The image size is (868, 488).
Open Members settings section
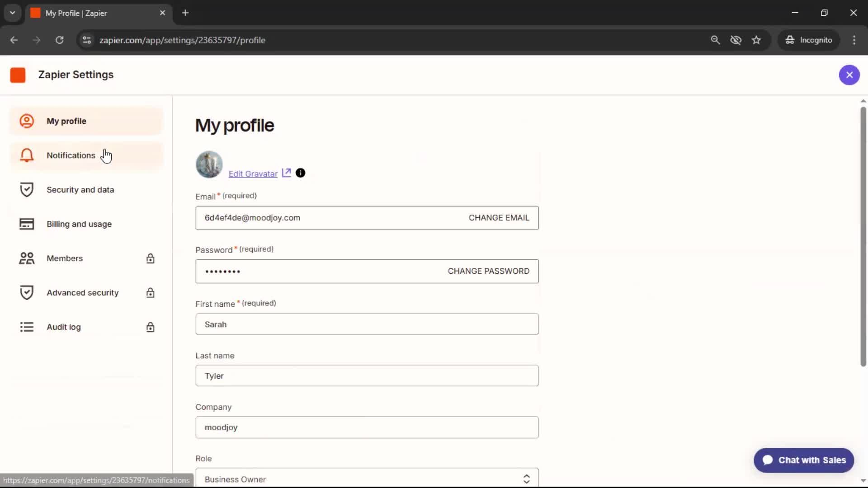[86, 258]
